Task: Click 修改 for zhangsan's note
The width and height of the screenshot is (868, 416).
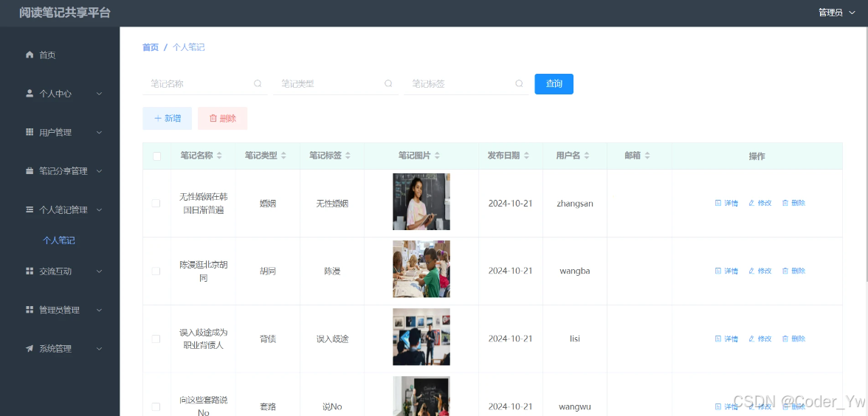Action: pyautogui.click(x=760, y=203)
